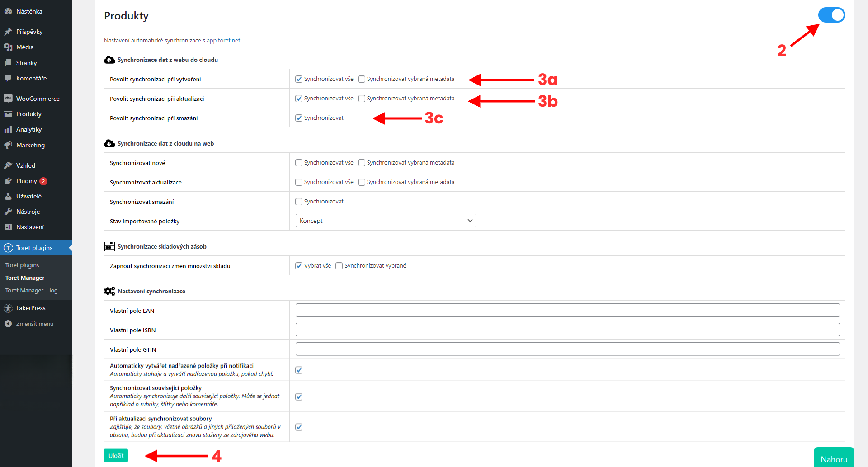Check vybraná metadata for Synchronizovat aktualizace
Screen dimensions: 868x467
(362, 182)
